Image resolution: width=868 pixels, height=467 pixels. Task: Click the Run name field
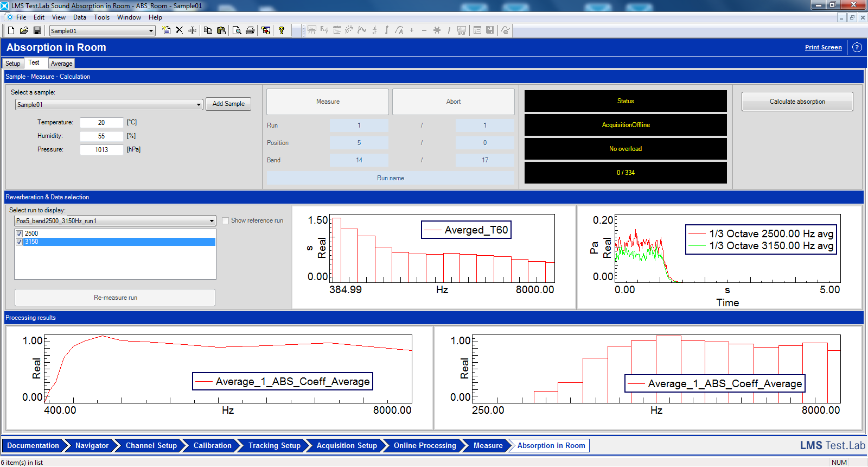coord(391,178)
